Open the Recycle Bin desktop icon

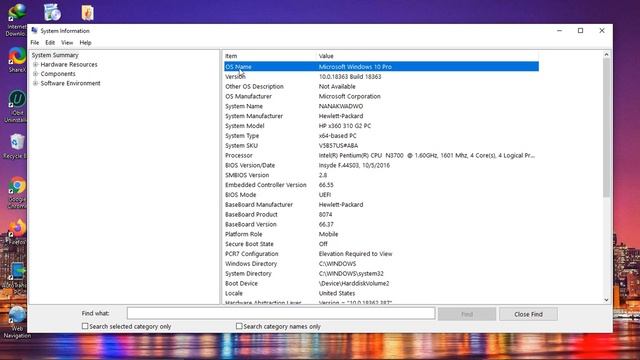point(16,146)
